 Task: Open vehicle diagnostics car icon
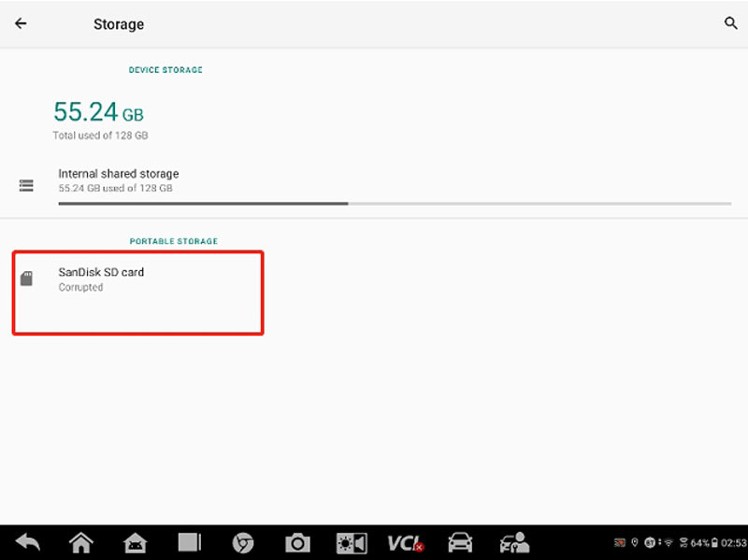tap(460, 543)
